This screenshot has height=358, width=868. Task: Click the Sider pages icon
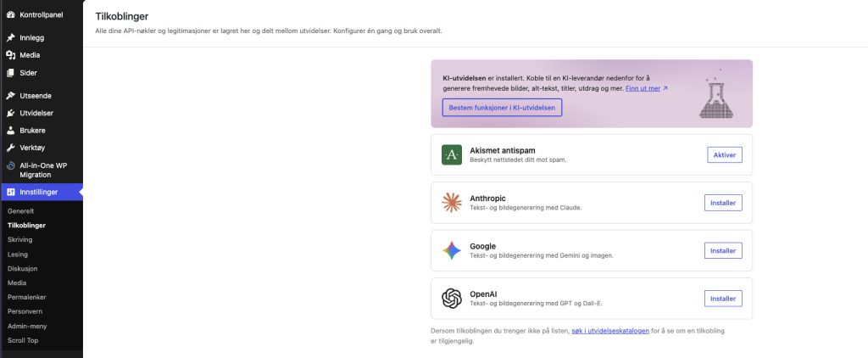(x=10, y=73)
